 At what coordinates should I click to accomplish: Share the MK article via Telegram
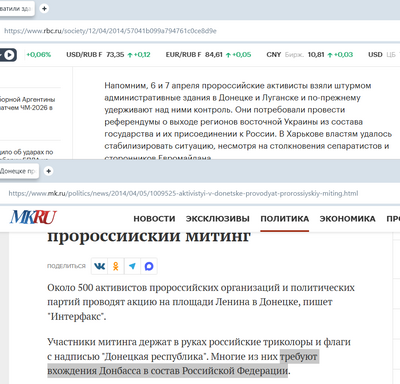coord(132,266)
